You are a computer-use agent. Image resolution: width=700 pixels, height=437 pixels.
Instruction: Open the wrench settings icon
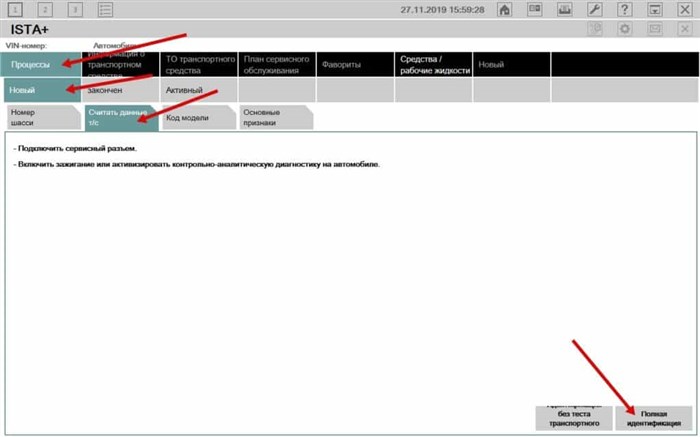point(594,10)
